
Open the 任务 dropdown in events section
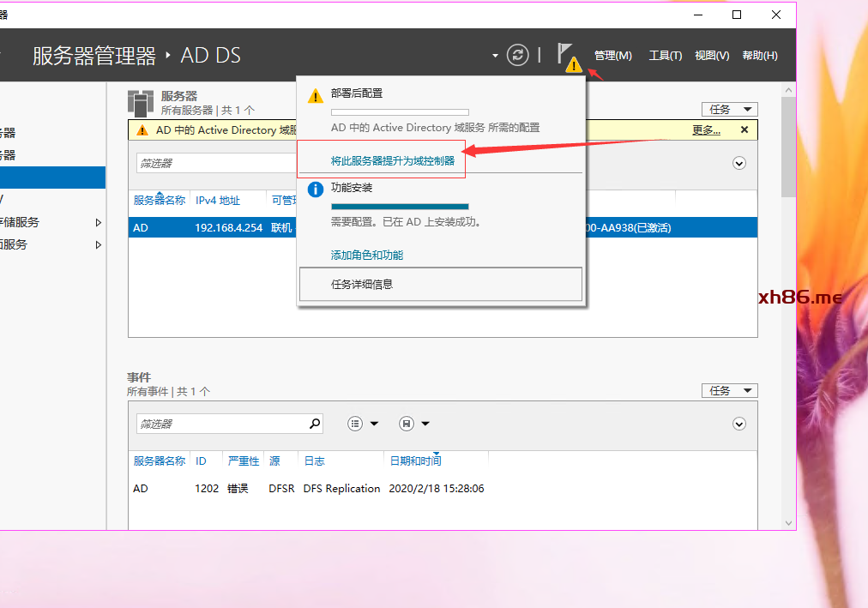729,390
